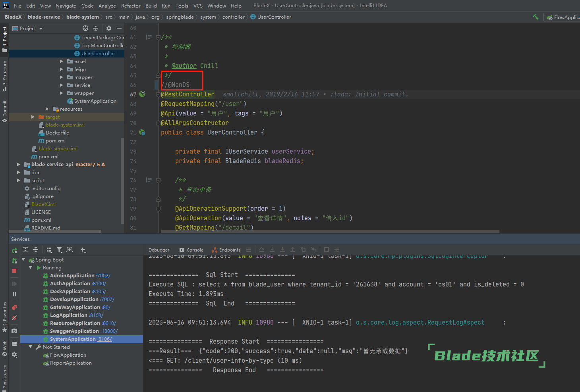
Task: Collapse the Running services group
Action: tap(31, 267)
